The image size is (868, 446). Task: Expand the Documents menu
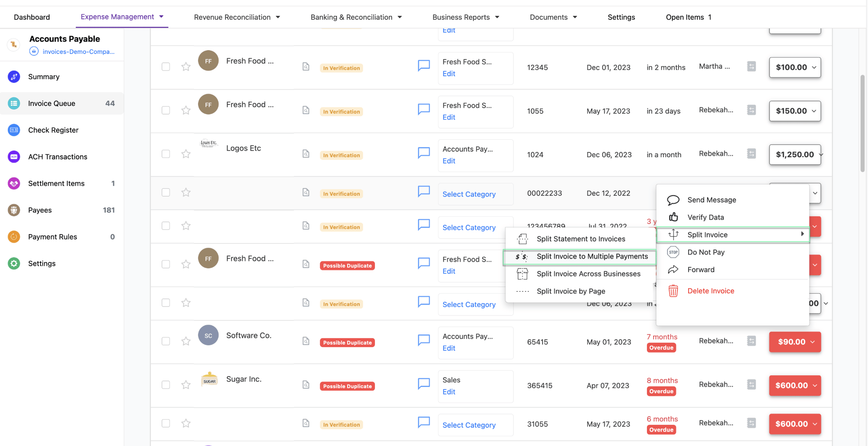[553, 17]
